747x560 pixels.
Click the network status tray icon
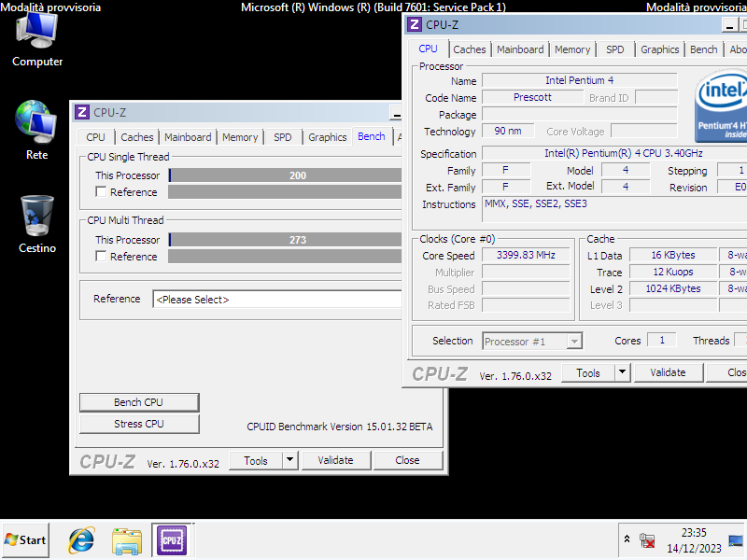pyautogui.click(x=647, y=539)
